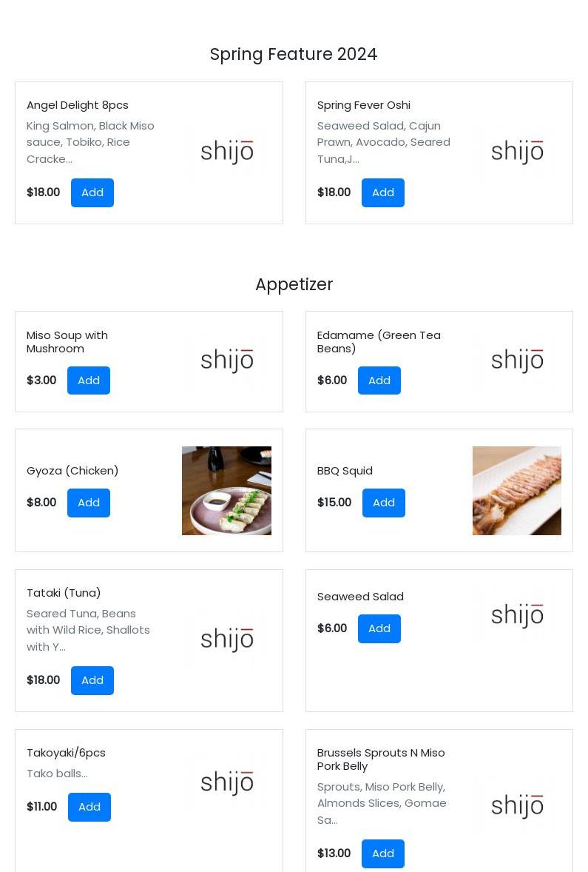Add Gyoza (Chicken) to cart
The width and height of the screenshot is (588, 872).
(89, 503)
